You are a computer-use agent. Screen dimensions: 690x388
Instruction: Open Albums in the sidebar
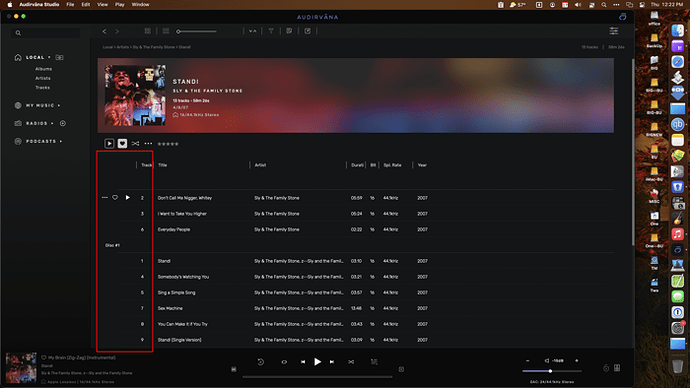[44, 69]
